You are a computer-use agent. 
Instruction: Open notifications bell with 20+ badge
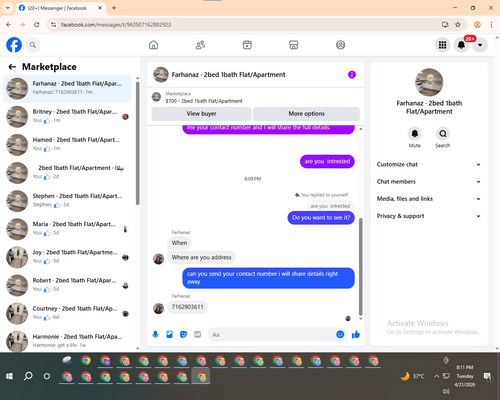coord(461,45)
